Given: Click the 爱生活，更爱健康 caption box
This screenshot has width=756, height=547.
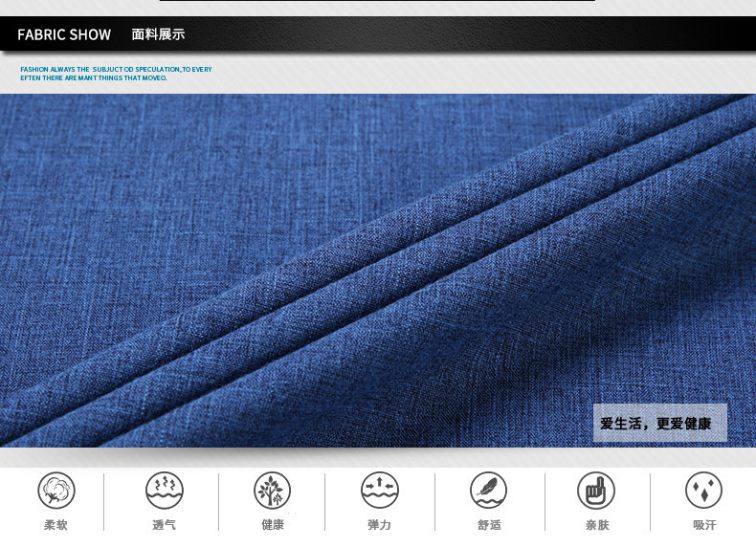Looking at the screenshot, I should point(660,423).
